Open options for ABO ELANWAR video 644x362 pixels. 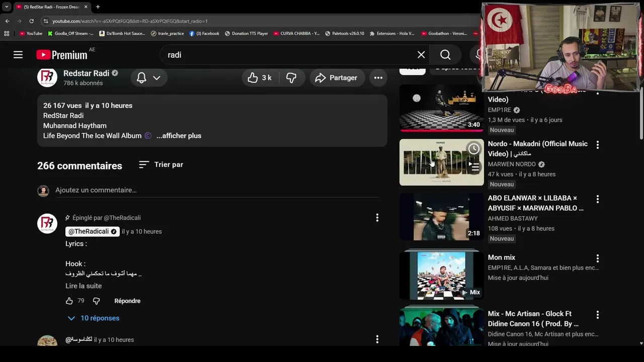pyautogui.click(x=598, y=199)
